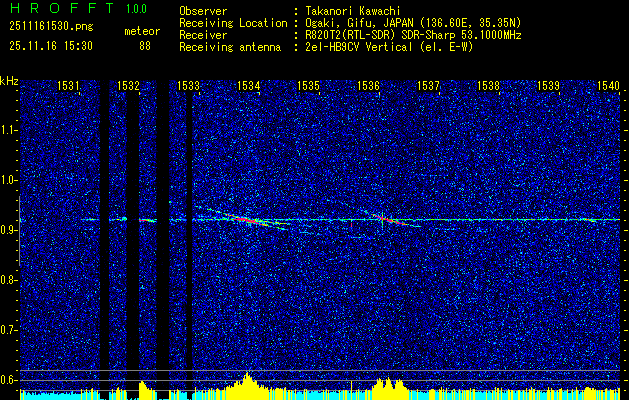Image resolution: width=629 pixels, height=400 pixels.
Task: Click the Receiving antenna label
Action: 230,47
